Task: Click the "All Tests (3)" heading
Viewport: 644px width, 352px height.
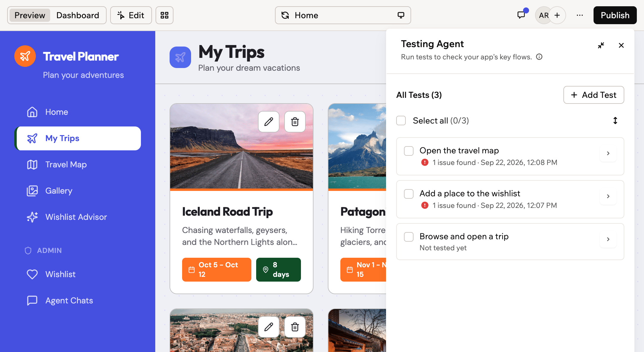Action: (x=419, y=95)
